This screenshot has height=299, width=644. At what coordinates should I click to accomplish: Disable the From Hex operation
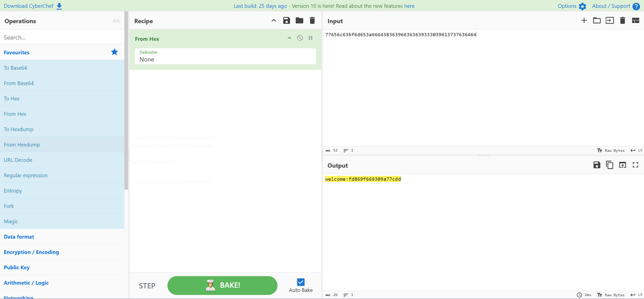click(x=299, y=38)
